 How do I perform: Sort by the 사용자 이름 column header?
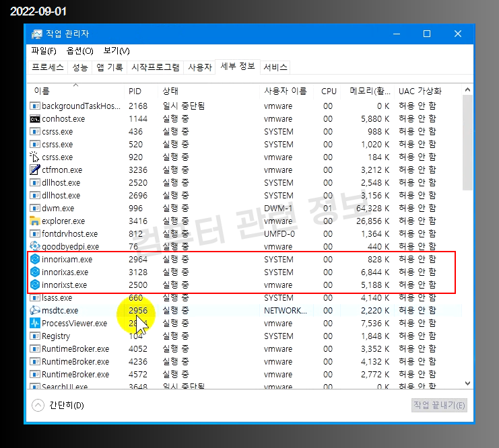click(286, 91)
